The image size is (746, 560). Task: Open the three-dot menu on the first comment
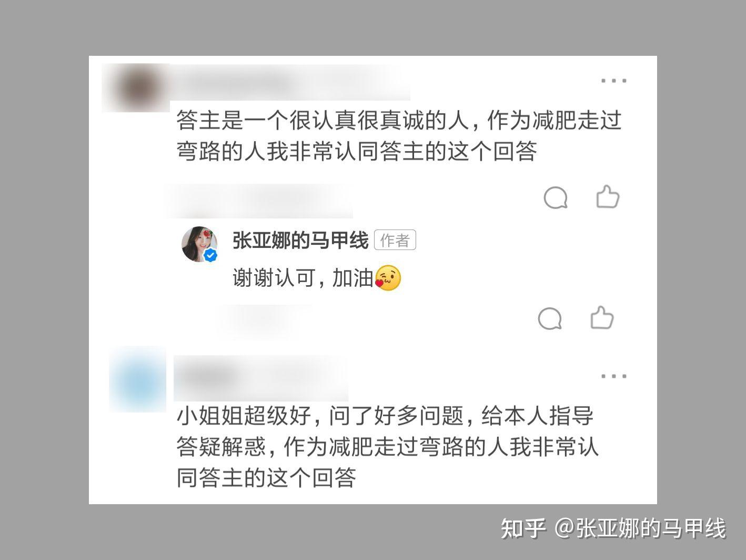(613, 81)
